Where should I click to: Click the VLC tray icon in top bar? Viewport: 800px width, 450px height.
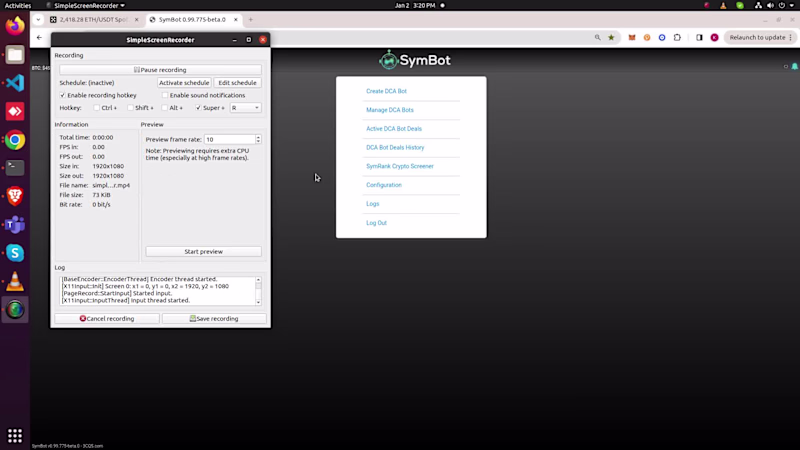pos(723,6)
